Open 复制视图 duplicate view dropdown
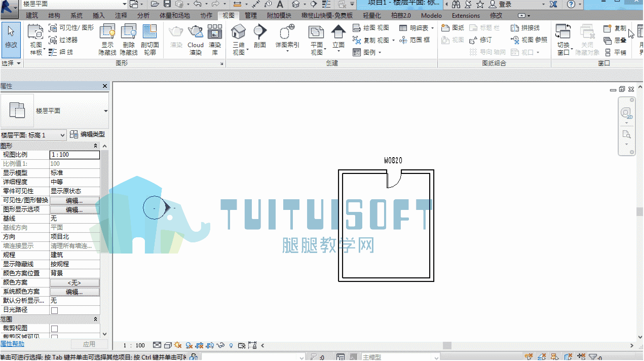This screenshot has height=361, width=644. (x=373, y=40)
